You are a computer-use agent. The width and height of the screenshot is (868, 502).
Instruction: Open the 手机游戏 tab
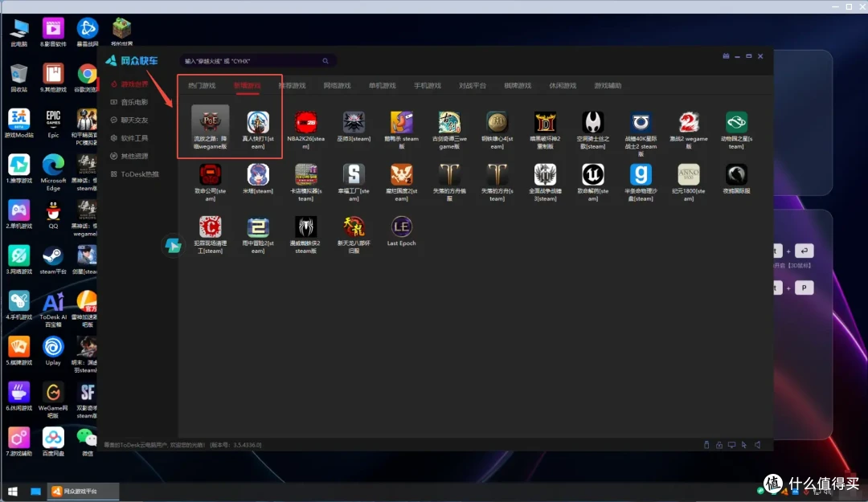pyautogui.click(x=428, y=86)
